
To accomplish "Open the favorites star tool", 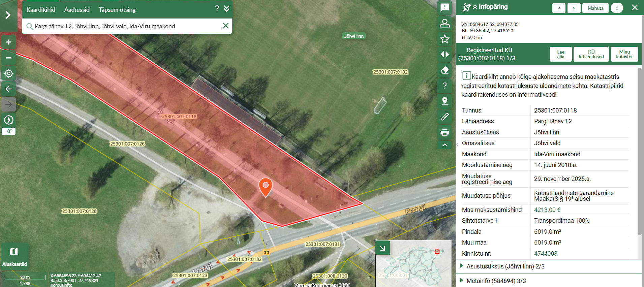I will (x=444, y=39).
